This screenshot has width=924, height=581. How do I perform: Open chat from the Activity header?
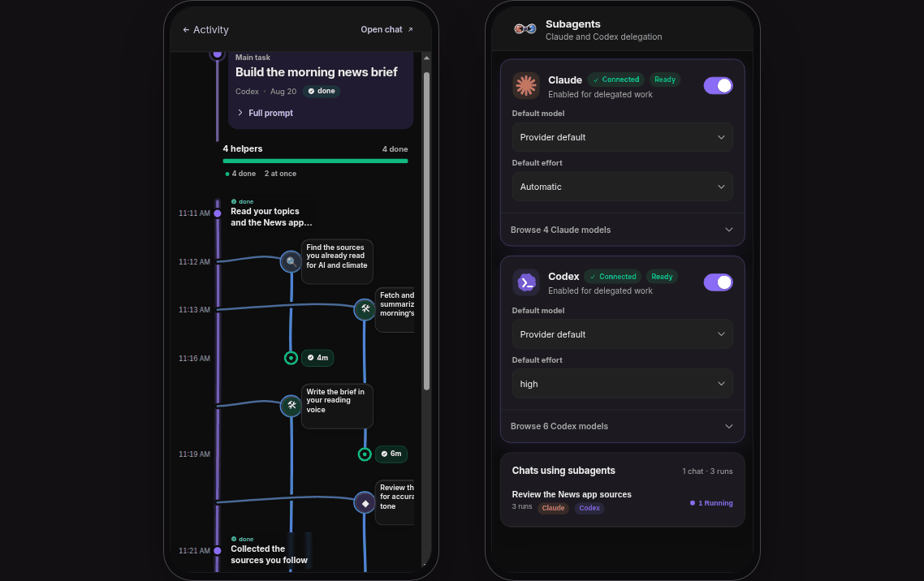pos(386,29)
